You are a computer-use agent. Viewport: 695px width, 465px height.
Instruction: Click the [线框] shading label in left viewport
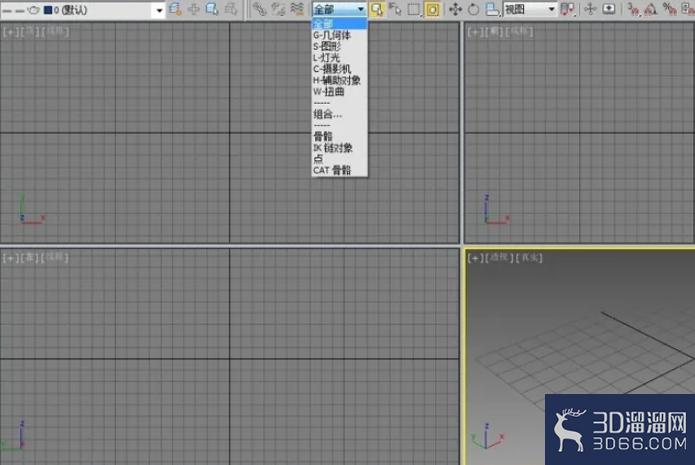click(55, 258)
